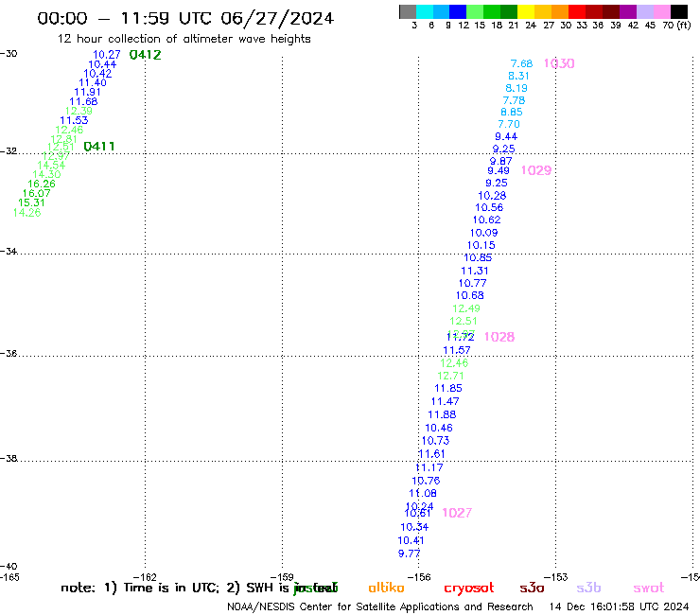Screen dimensions: 700x615
Task: Select the wave height value 11.91
Action: click(x=87, y=92)
